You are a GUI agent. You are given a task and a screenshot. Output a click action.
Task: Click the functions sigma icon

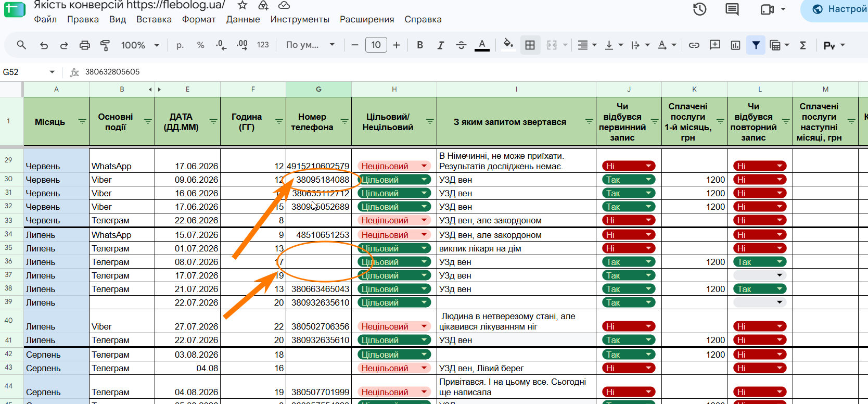click(803, 45)
